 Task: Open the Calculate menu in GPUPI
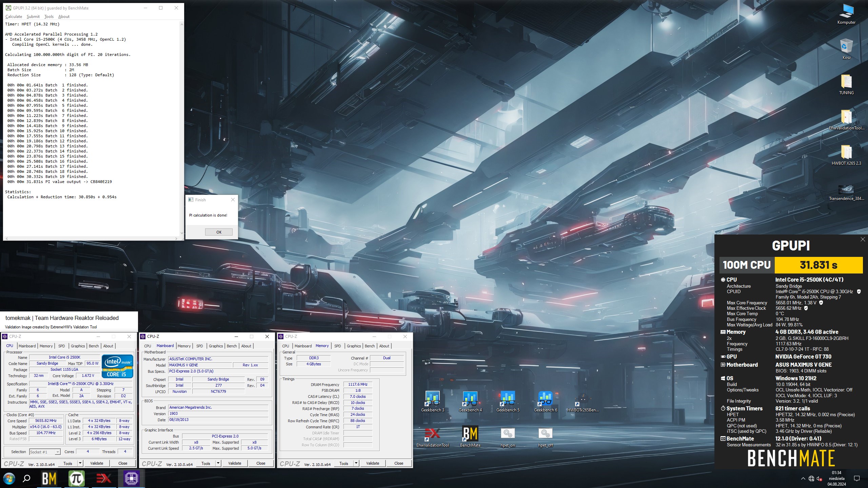tap(14, 16)
